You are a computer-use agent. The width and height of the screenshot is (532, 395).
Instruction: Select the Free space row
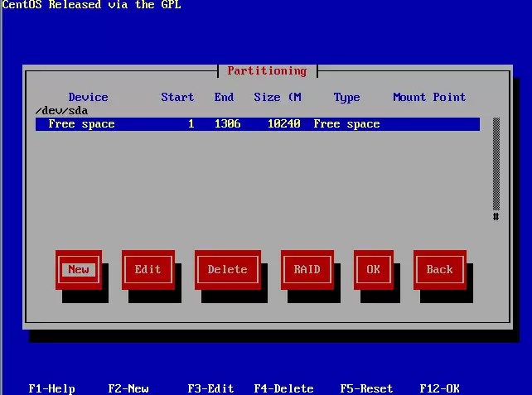[x=258, y=124]
